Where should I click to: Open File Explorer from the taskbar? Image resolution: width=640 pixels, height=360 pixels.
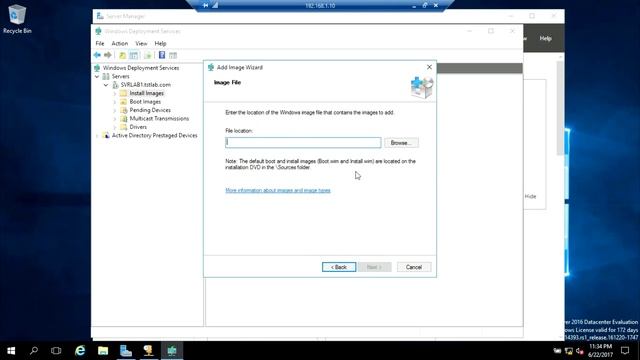[103, 351]
